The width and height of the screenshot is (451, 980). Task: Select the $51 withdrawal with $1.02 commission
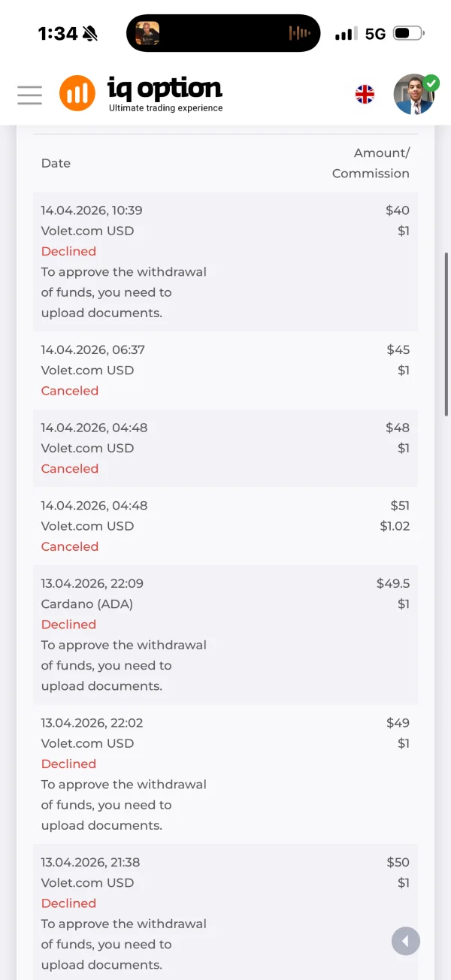click(225, 525)
